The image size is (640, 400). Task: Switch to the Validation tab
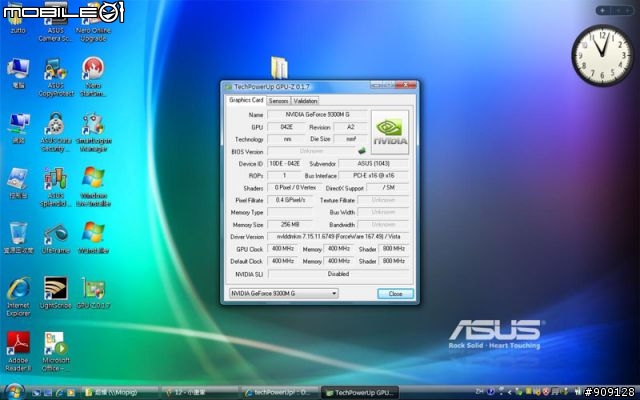point(305,101)
